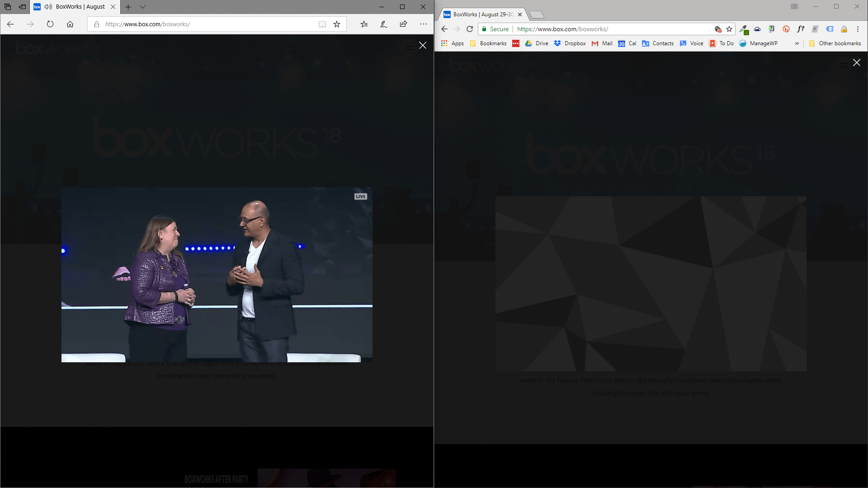This screenshot has height=488, width=868.
Task: Go to Edge home page
Action: coord(70,24)
